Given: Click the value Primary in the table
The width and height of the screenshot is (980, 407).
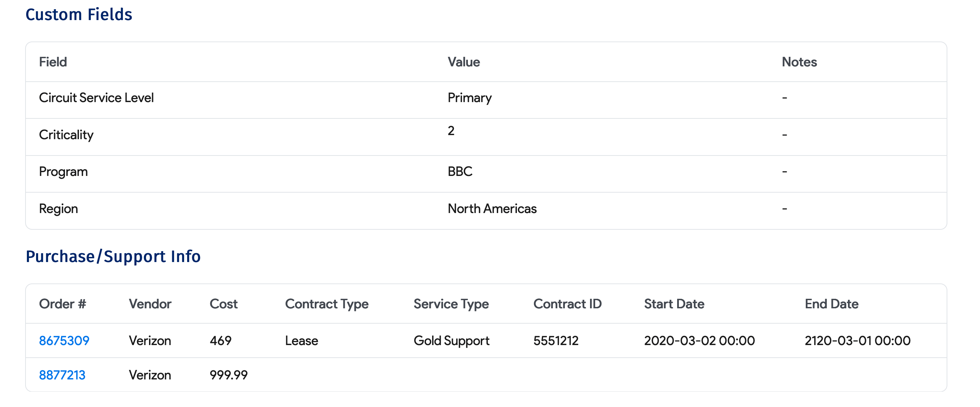Looking at the screenshot, I should pyautogui.click(x=470, y=97).
